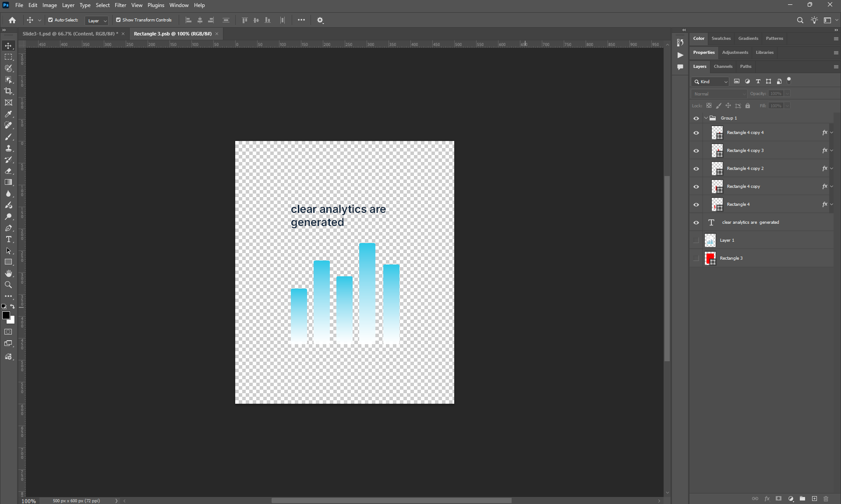Select the Pen tool
Viewport: 841px width, 504px height.
click(8, 228)
